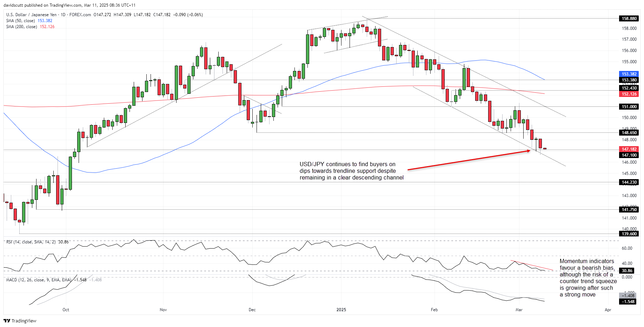Click the 155.000 axis price value
644x327 pixels.
[629, 62]
